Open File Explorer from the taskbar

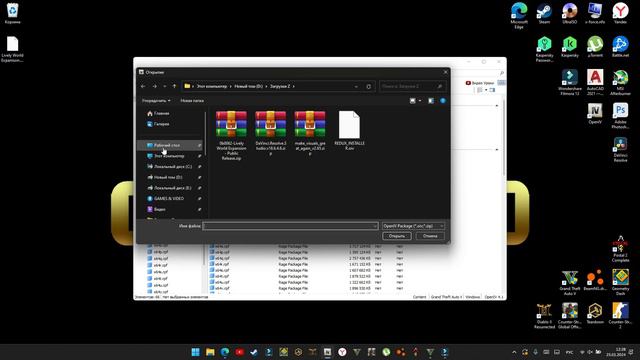pyautogui.click(x=210, y=352)
